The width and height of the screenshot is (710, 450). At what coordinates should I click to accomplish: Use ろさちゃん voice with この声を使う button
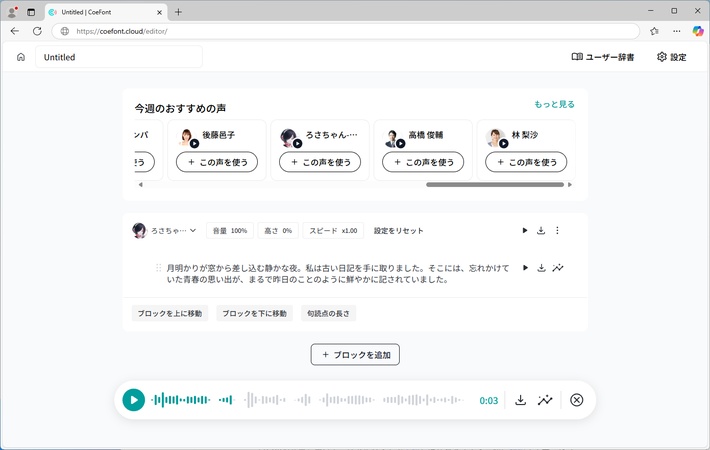(x=320, y=162)
